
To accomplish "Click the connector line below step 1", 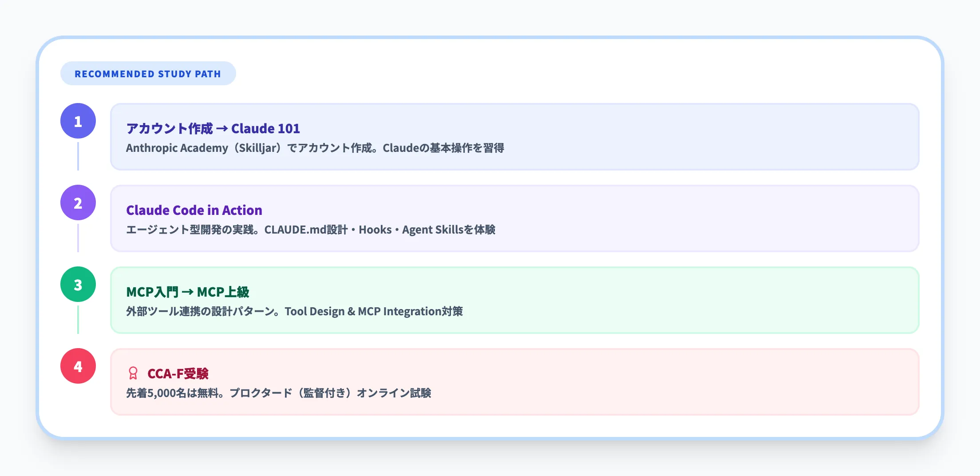I will (78, 156).
